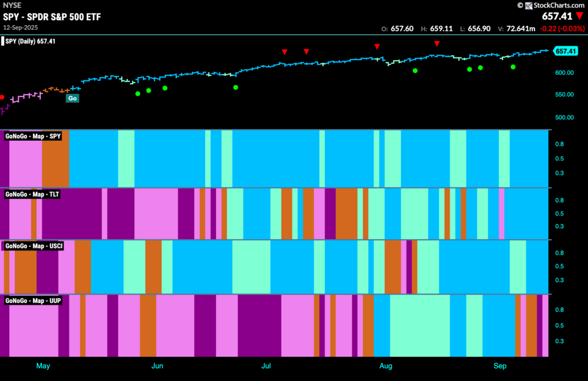The image size is (588, 381).
Task: Click the StockCharts.com logo icon
Action: [529, 6]
